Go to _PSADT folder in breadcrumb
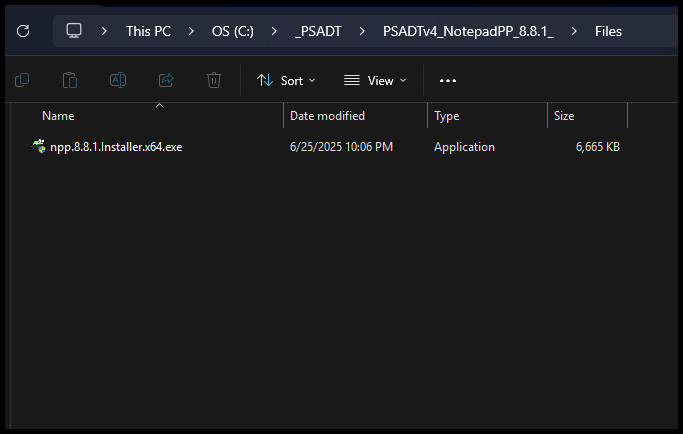683x434 pixels. pyautogui.click(x=318, y=31)
